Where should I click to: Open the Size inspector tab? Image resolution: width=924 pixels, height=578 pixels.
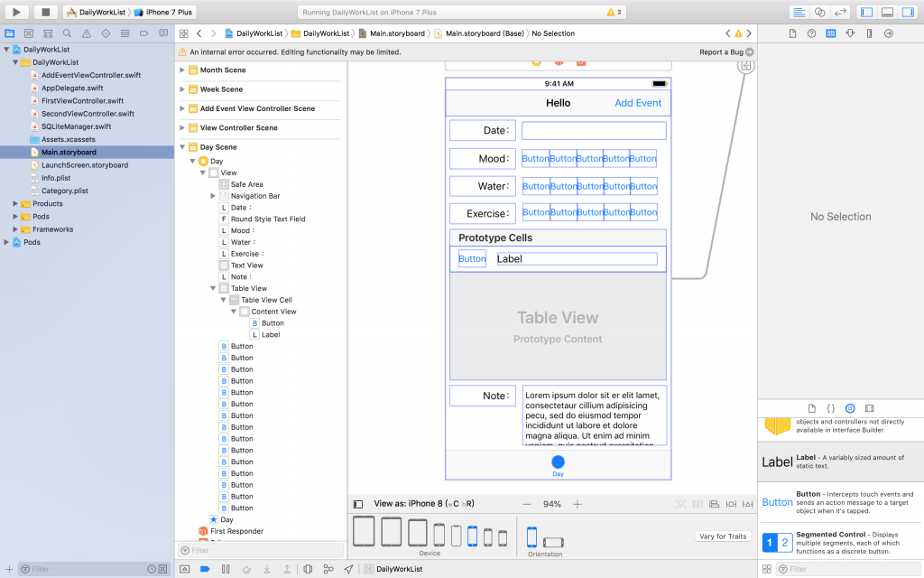(869, 33)
